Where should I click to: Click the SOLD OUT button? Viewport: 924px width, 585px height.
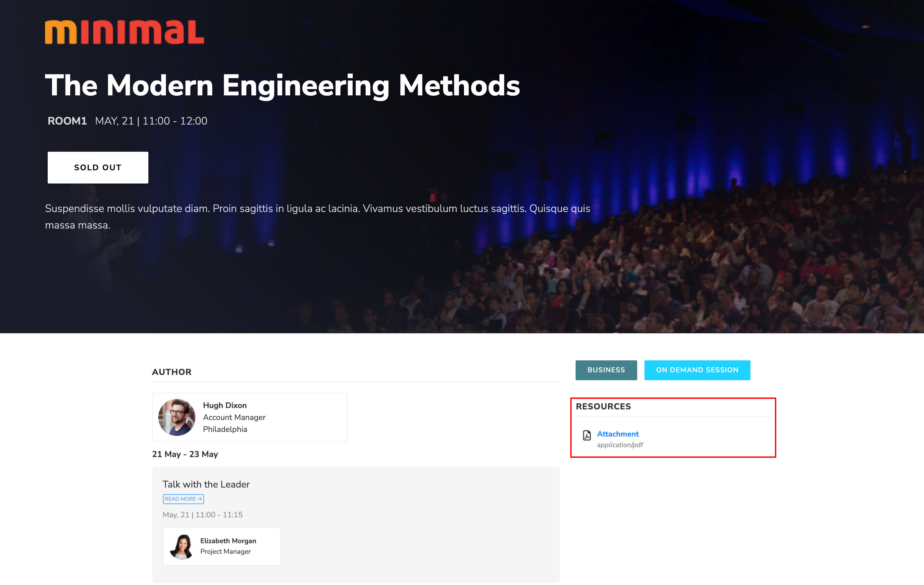tap(98, 167)
